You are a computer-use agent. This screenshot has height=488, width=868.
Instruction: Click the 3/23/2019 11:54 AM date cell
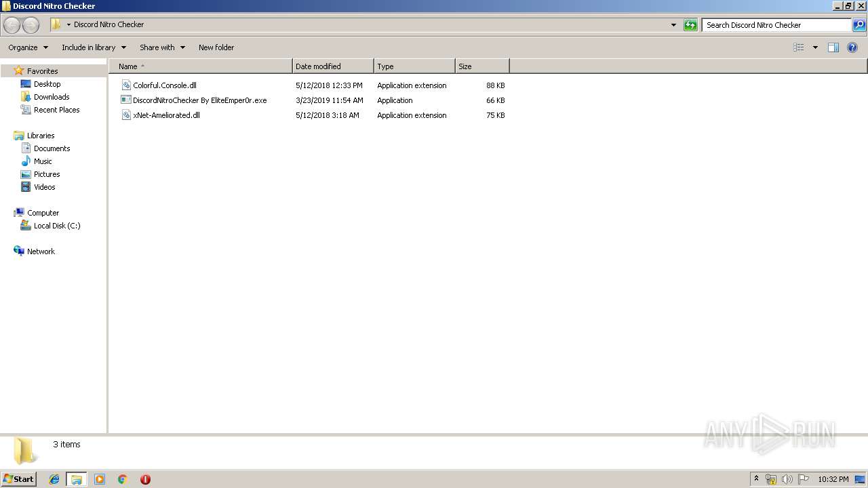coord(330,100)
